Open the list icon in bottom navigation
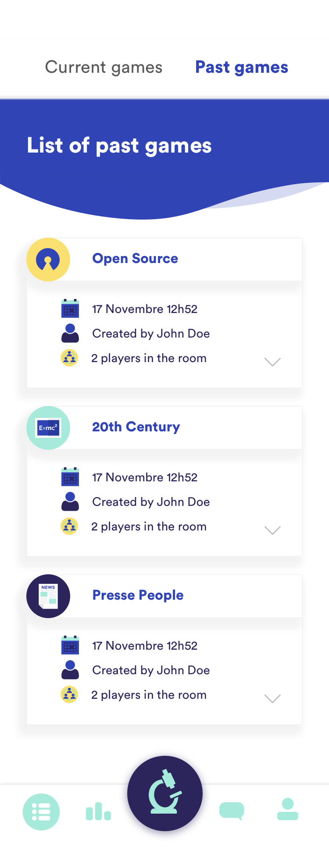 pos(41,812)
